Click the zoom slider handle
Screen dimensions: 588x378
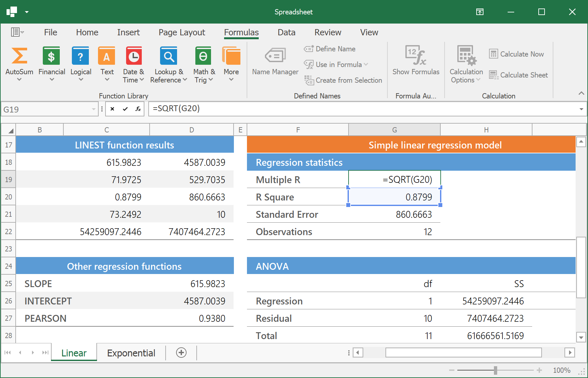496,370
